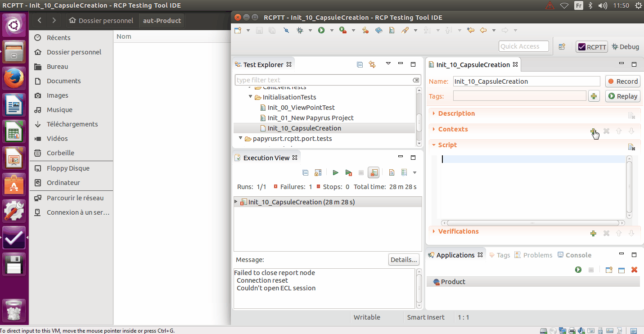The image size is (644, 334).
Task: Collapse the InitialisationTests folder
Action: 251,97
